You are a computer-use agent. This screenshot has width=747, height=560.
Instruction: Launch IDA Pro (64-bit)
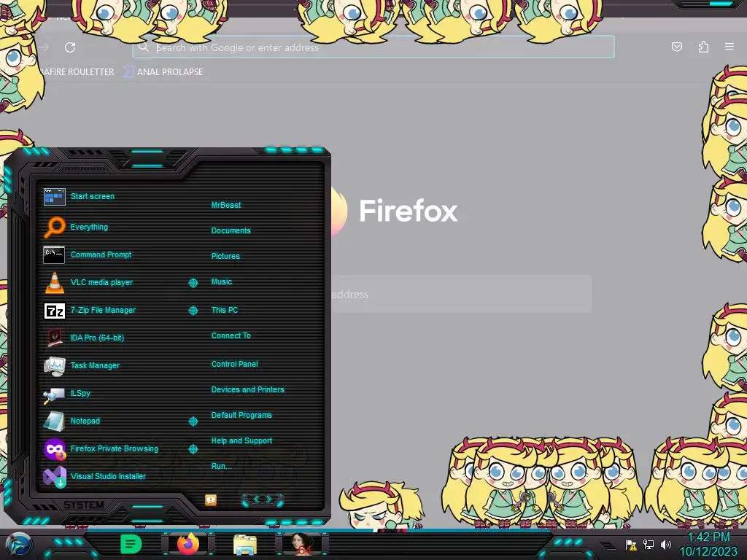click(x=97, y=338)
